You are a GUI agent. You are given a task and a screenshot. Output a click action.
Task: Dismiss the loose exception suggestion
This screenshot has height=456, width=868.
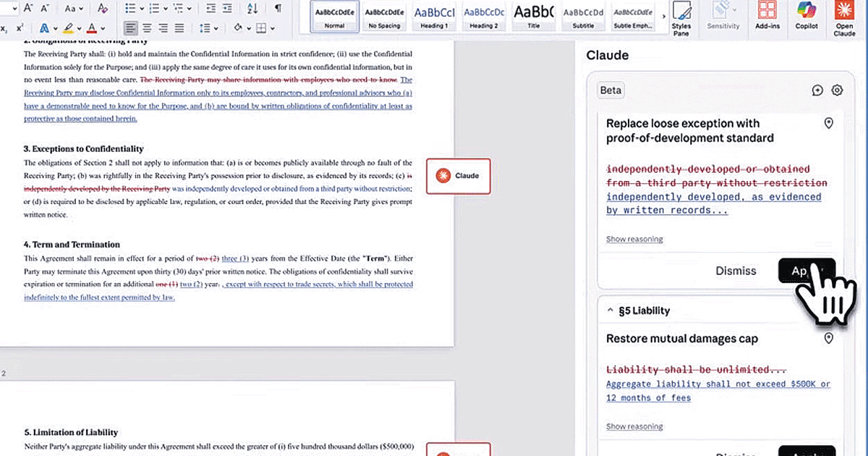pos(736,271)
